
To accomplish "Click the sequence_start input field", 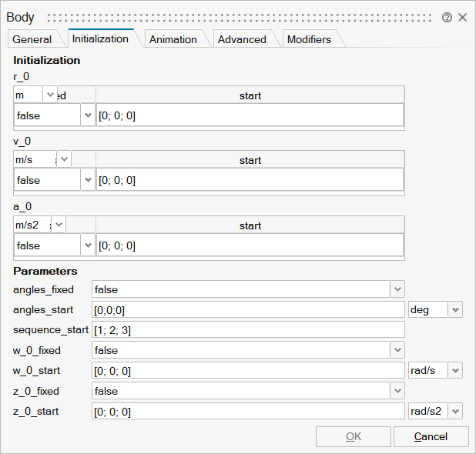I will click(248, 330).
